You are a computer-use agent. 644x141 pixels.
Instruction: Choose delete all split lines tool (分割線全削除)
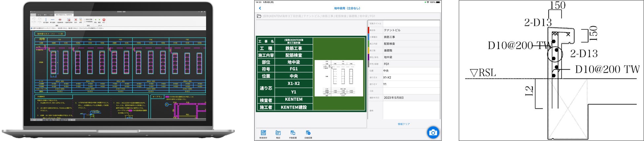pyautogui.click(x=69, y=19)
